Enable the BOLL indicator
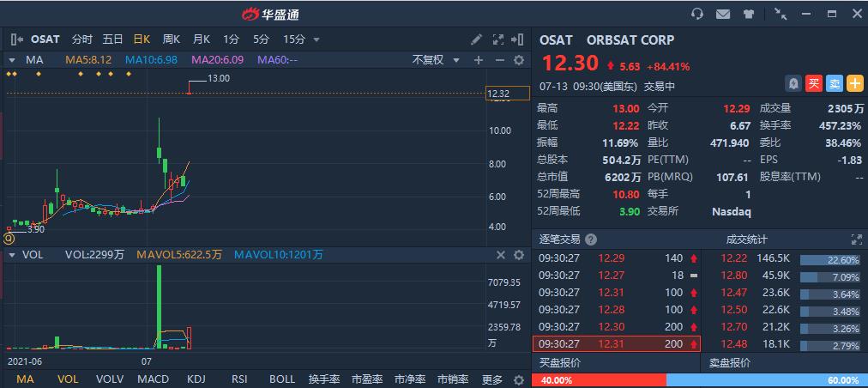The width and height of the screenshot is (868, 388). pyautogui.click(x=282, y=379)
